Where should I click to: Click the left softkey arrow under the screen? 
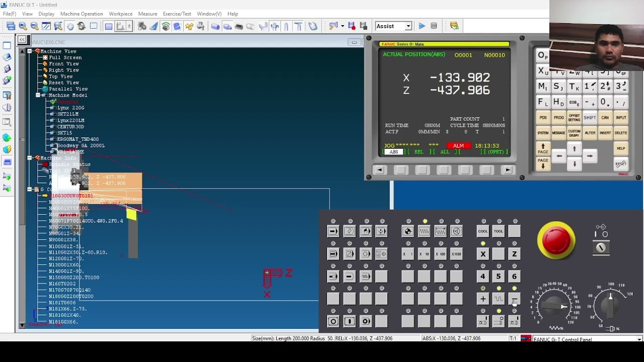380,170
